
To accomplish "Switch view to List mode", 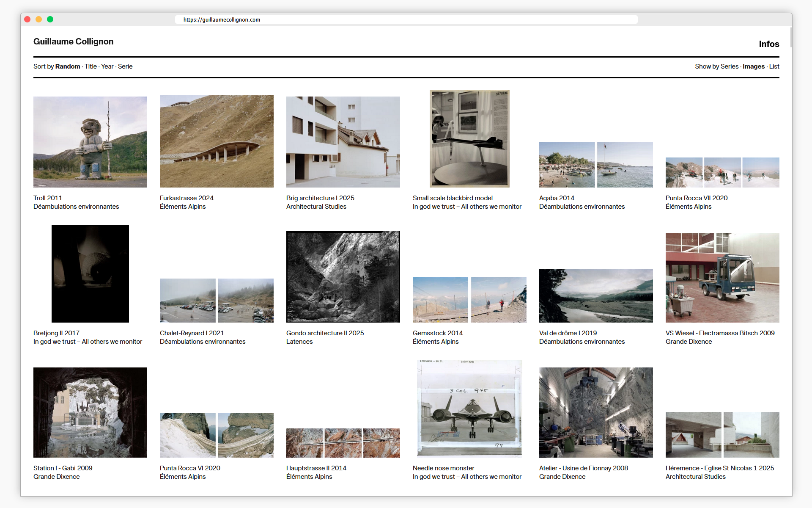I will coord(774,66).
